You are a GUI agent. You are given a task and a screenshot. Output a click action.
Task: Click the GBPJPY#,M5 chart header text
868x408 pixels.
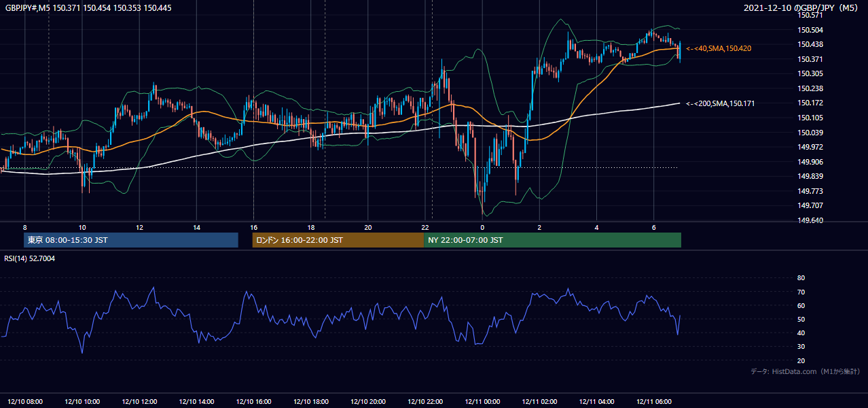coord(88,7)
